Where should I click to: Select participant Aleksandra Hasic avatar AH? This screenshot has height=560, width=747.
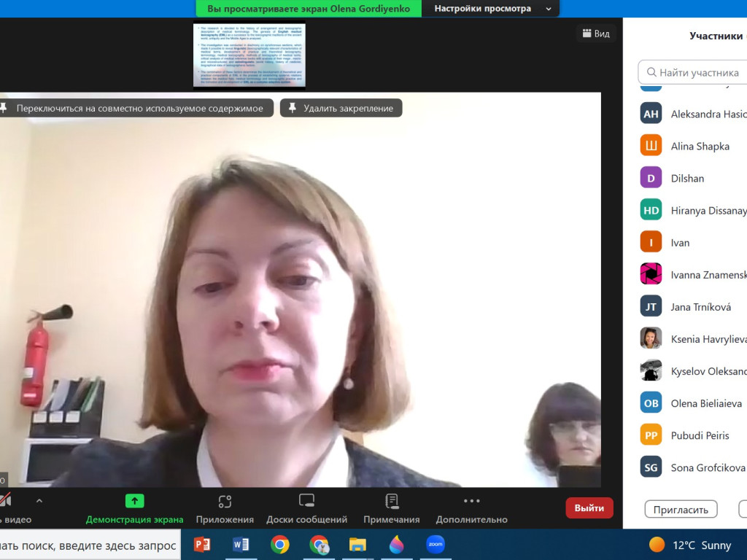651,114
